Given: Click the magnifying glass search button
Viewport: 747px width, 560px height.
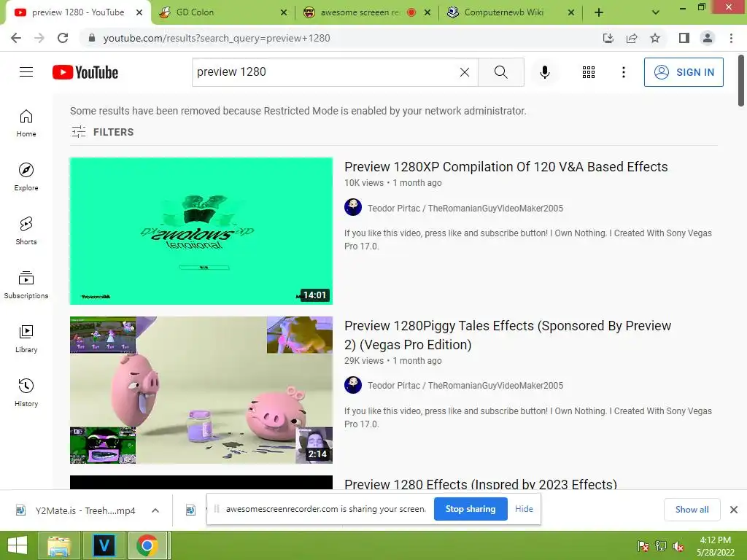Looking at the screenshot, I should click(x=500, y=72).
